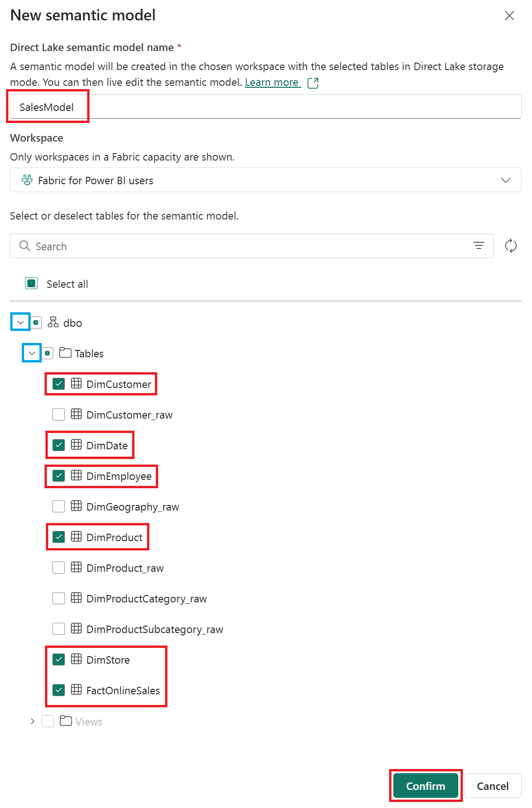Click the Views folder icon

pyautogui.click(x=65, y=721)
